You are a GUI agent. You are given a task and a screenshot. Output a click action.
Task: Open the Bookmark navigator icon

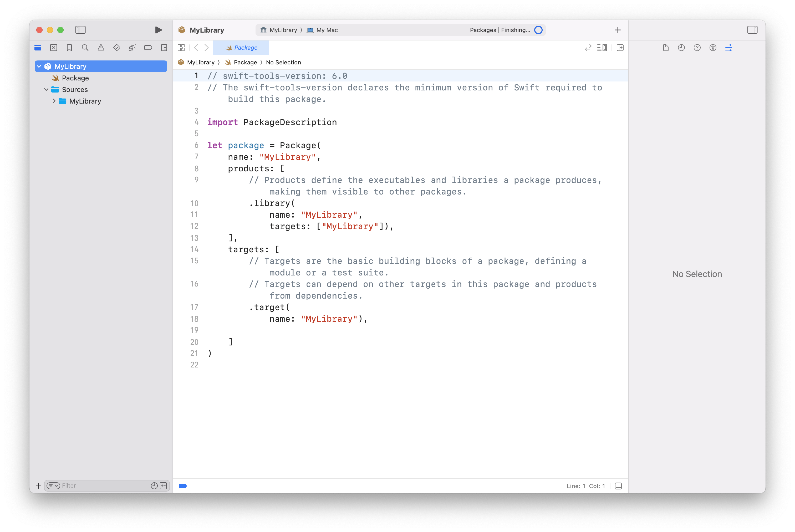tap(69, 48)
